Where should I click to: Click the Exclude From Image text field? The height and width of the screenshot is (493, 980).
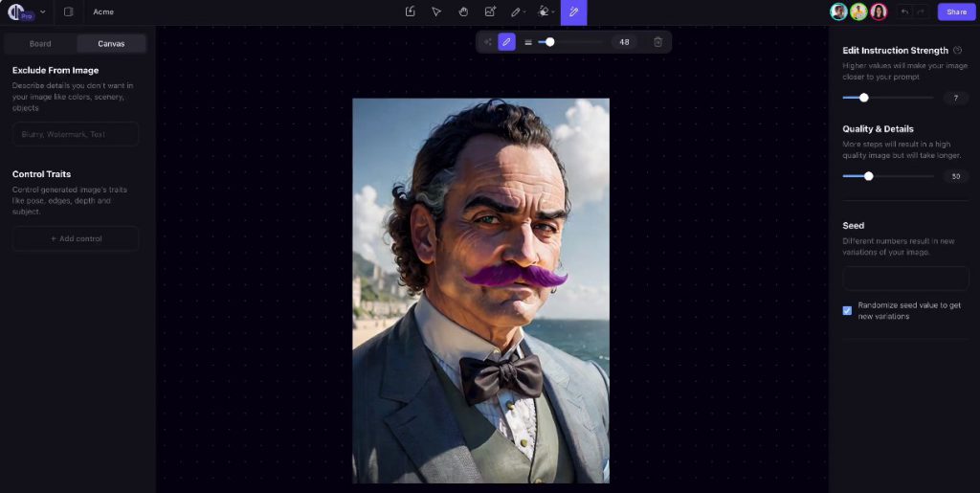point(76,135)
